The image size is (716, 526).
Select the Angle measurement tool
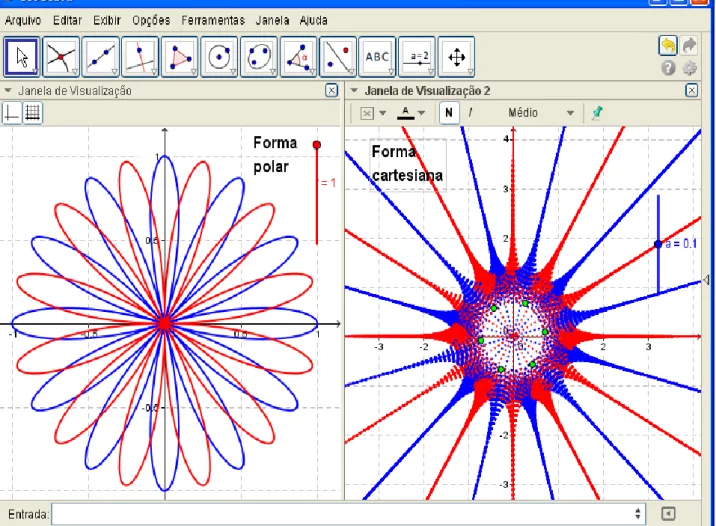pos(298,57)
